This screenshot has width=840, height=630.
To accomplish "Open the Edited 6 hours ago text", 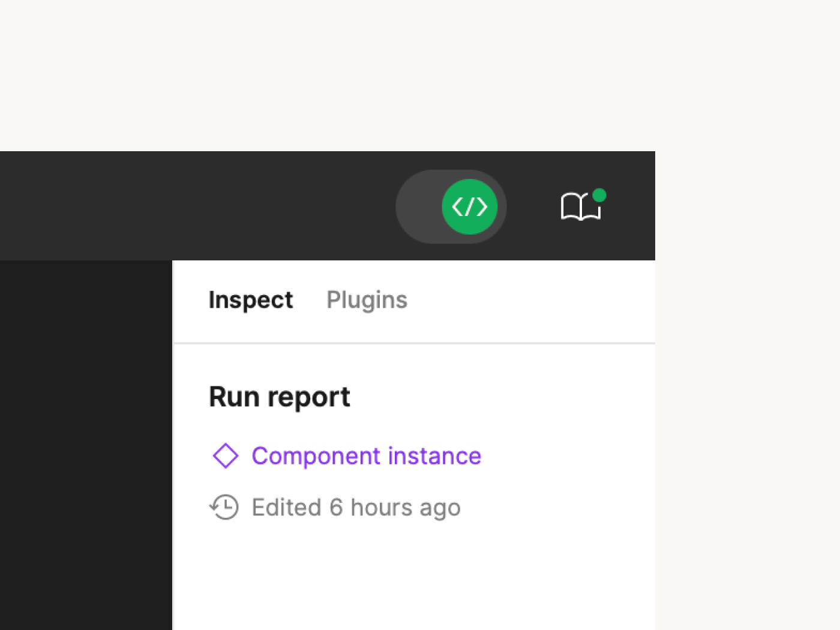I will click(356, 508).
